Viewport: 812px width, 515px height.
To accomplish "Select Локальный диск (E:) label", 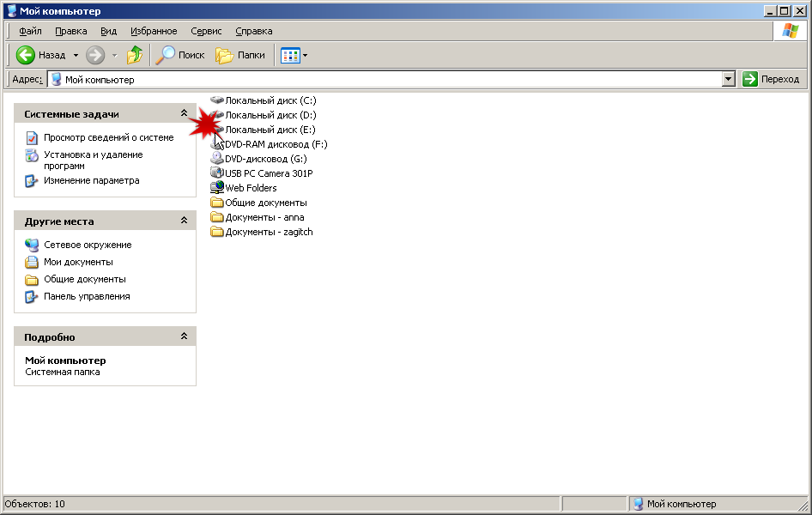I will tap(270, 130).
